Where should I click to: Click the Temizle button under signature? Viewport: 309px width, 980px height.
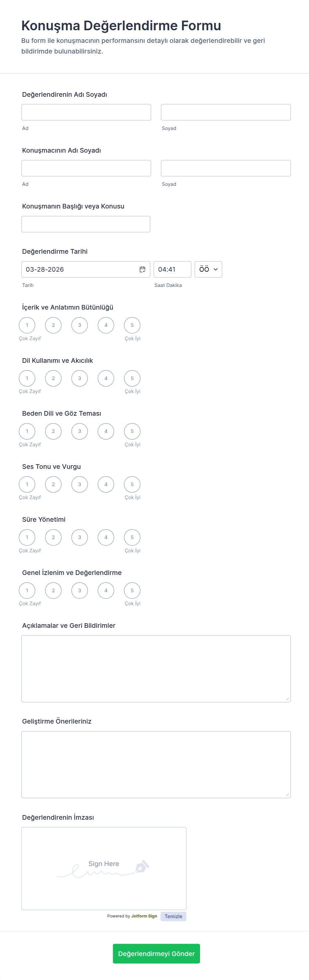[x=173, y=916]
